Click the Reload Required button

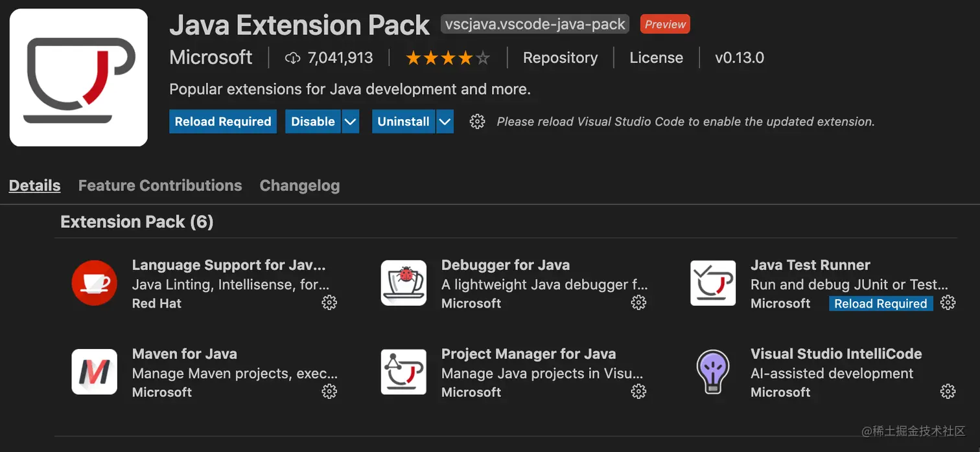click(223, 121)
